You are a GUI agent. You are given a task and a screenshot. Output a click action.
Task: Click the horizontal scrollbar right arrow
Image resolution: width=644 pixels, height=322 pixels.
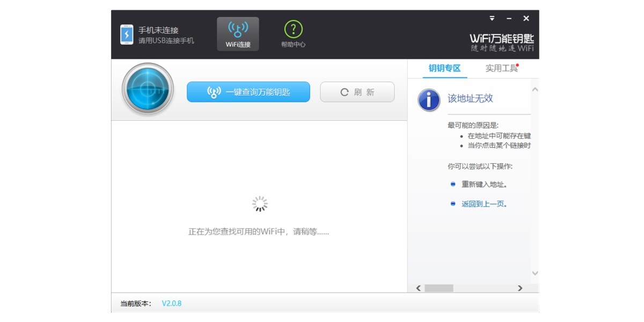pos(520,288)
